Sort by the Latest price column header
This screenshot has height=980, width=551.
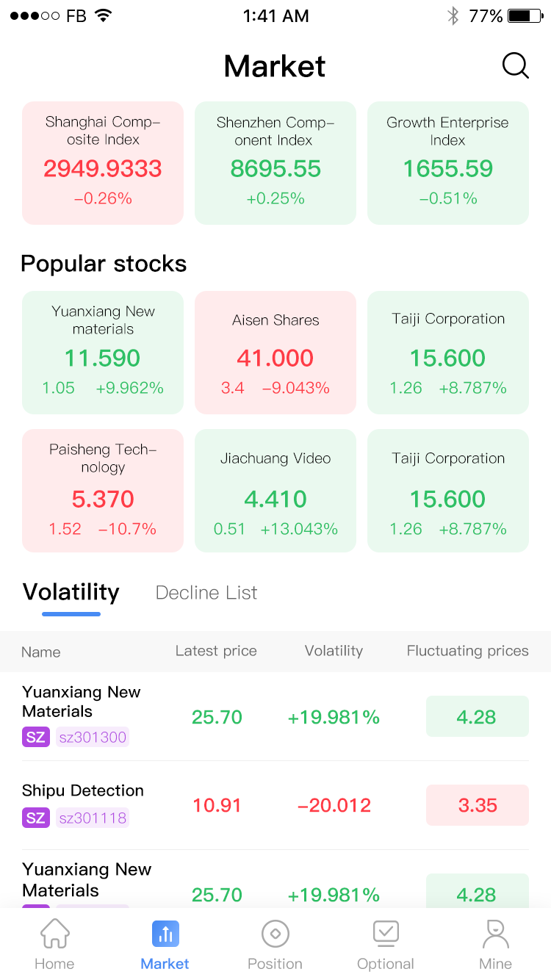point(216,651)
